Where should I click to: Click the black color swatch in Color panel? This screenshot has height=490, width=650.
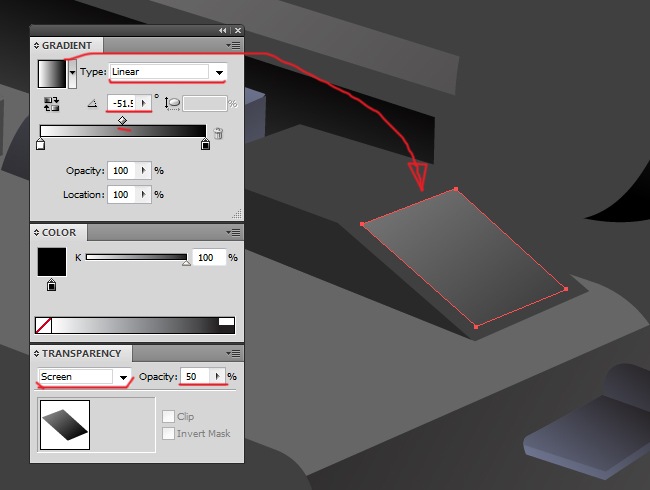52,262
